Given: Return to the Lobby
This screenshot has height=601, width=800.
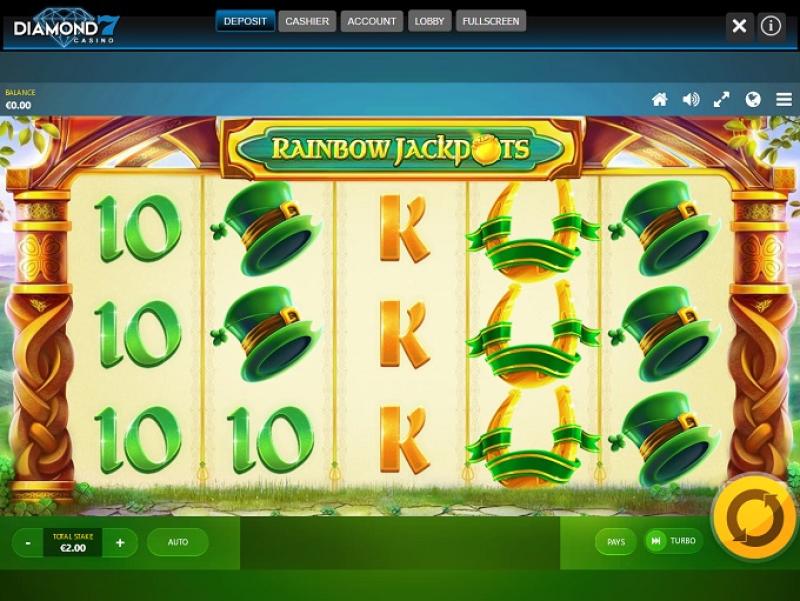Looking at the screenshot, I should pyautogui.click(x=429, y=21).
